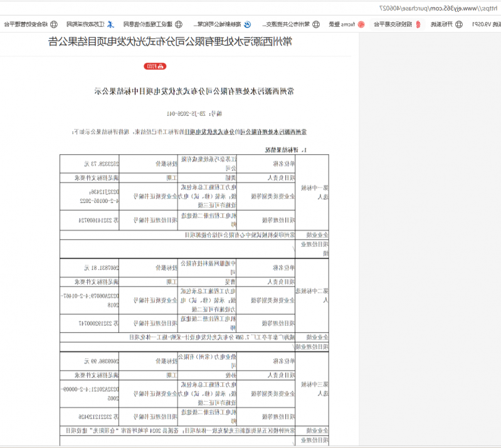
Task: Click the 投标报价 label beside 2607831.81 元
Action: [x=166, y=268]
